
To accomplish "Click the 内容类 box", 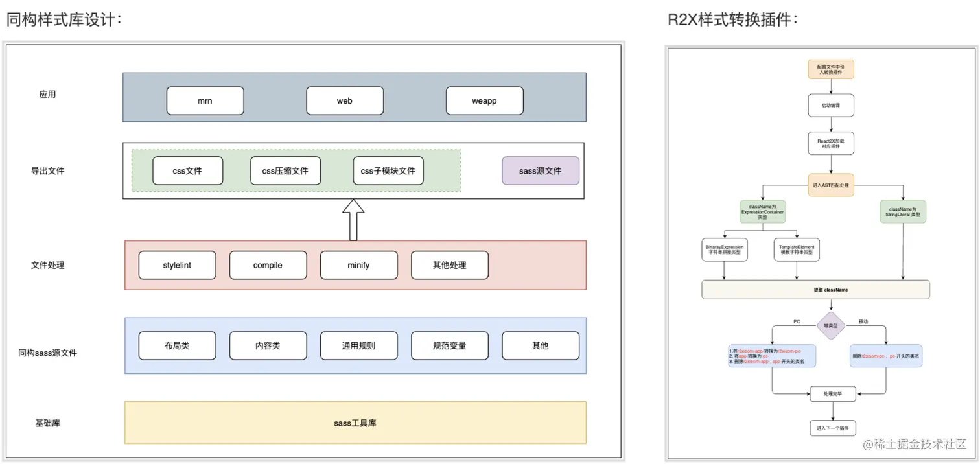I will pos(268,346).
